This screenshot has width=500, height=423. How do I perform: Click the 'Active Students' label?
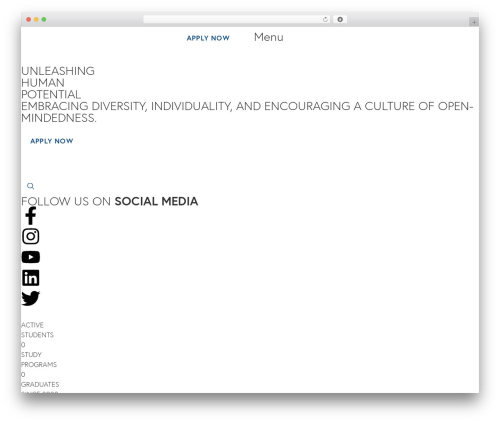click(x=37, y=330)
